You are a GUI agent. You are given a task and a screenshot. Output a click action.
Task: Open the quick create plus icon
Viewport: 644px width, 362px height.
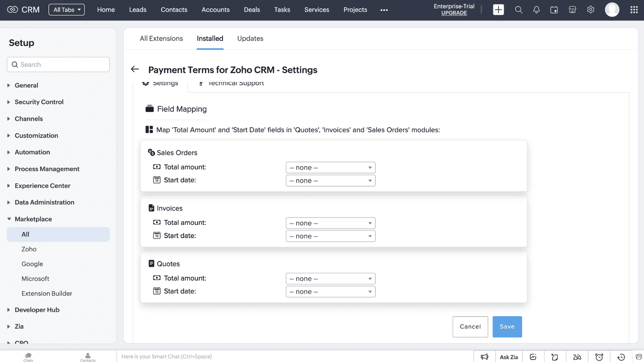(498, 10)
